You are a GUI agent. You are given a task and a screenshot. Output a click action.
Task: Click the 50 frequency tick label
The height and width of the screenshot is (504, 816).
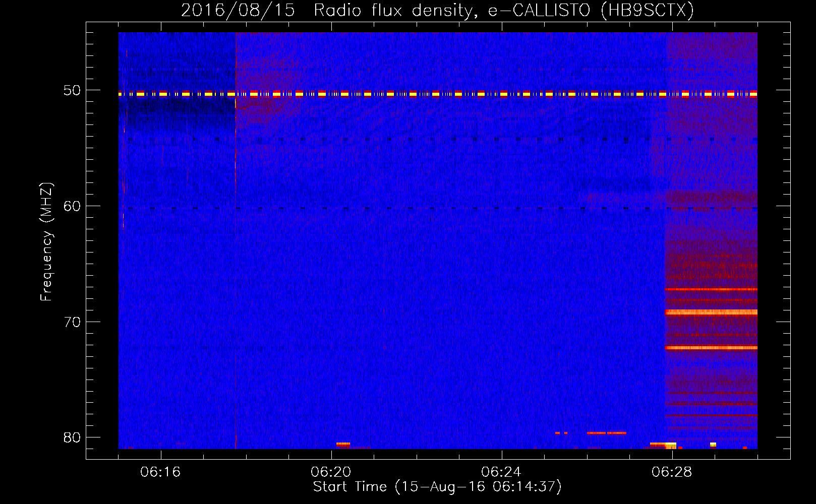point(72,90)
